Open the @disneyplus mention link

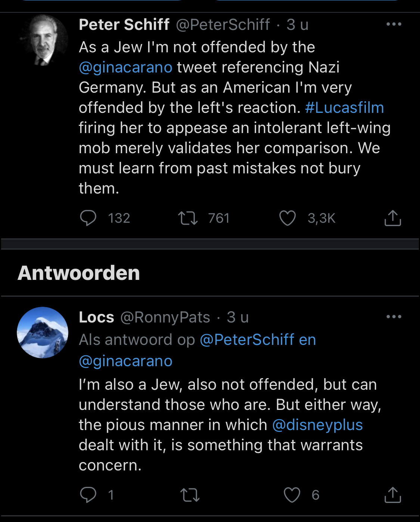click(x=317, y=425)
